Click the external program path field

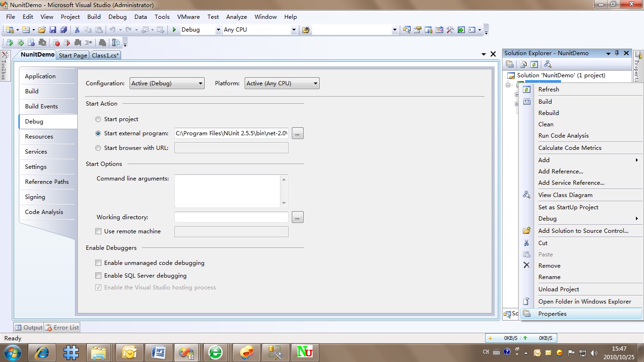click(231, 133)
